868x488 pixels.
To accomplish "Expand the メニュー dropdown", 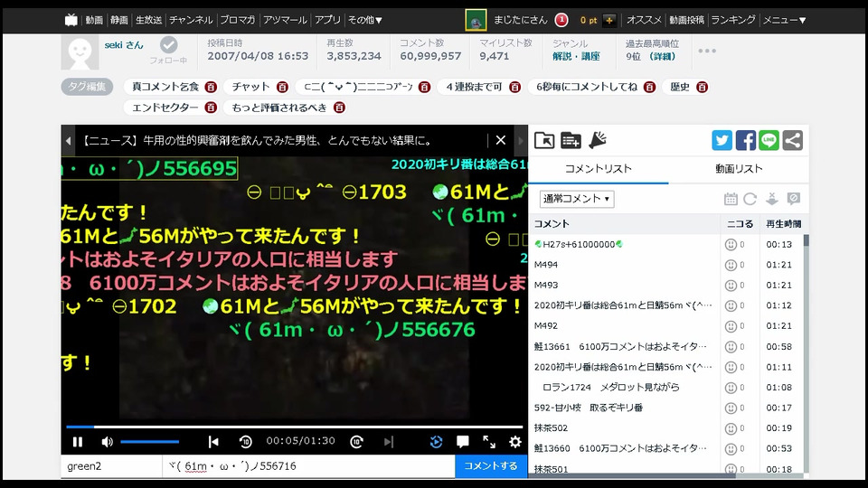I will pos(785,20).
